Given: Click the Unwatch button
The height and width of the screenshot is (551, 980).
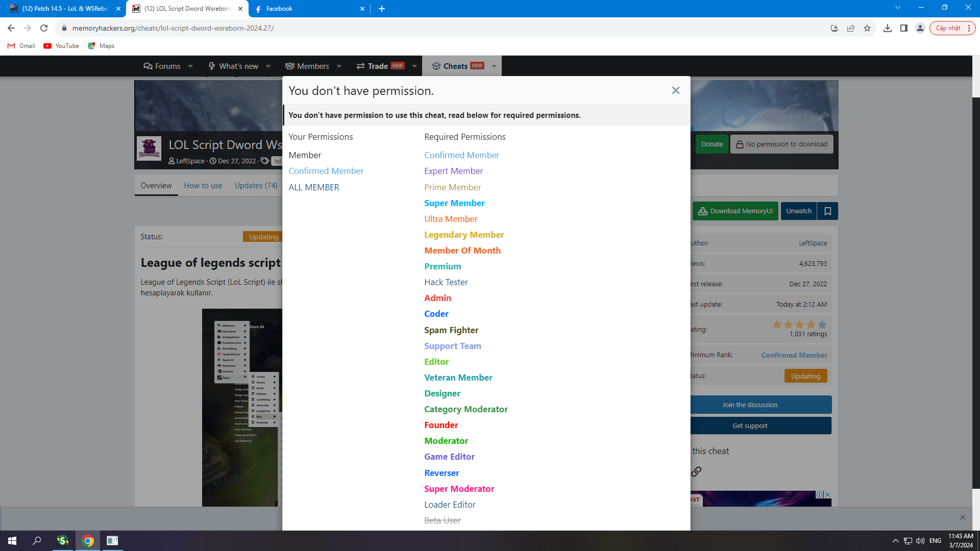Looking at the screenshot, I should pos(799,211).
